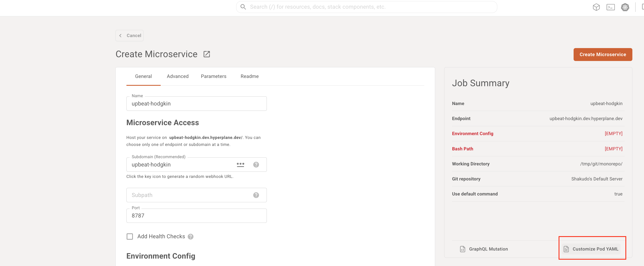This screenshot has width=644, height=266.
Task: Focus the search resources field
Action: tap(366, 7)
